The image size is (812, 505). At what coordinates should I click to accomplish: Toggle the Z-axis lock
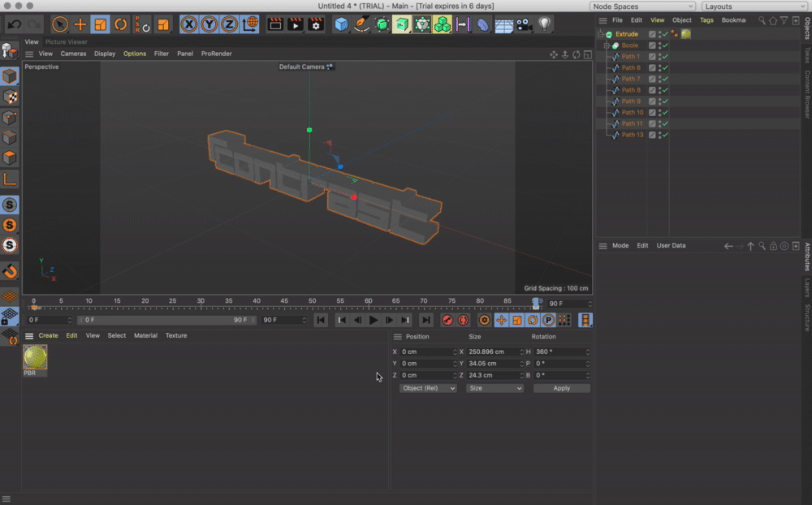point(230,24)
